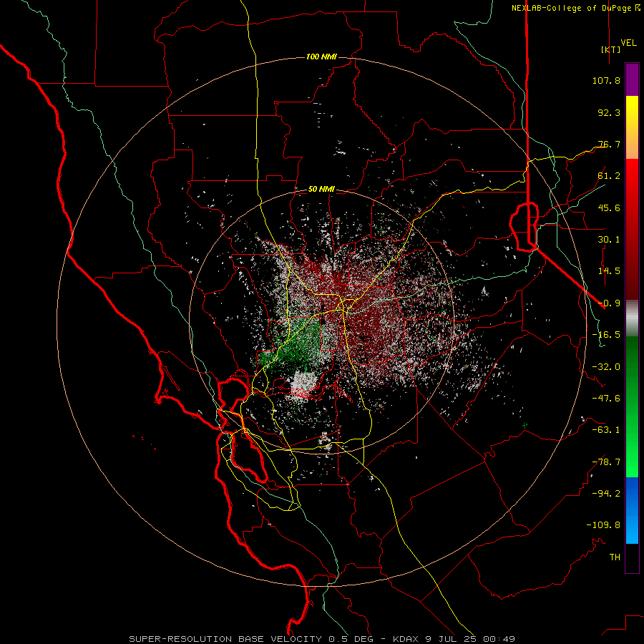Click the -32.0 velocity scale value
Image resolution: width=644 pixels, height=644 pixels.
[606, 367]
